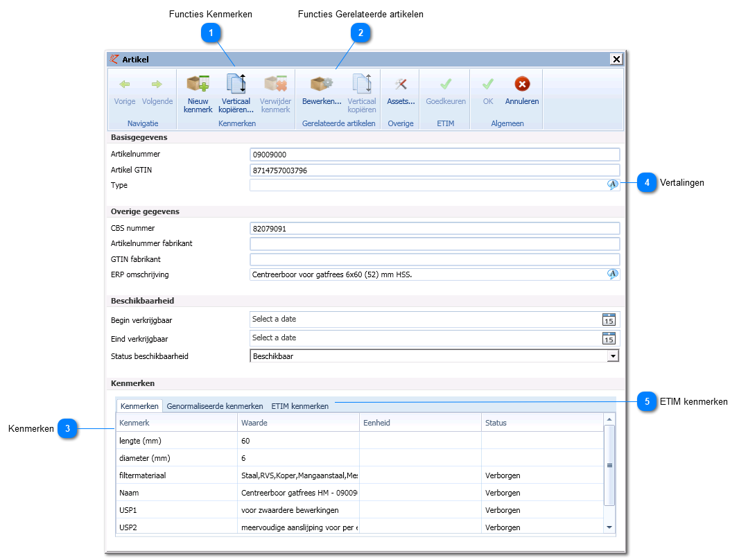739x560 pixels.
Task: Sort by the Waarde column header
Action: click(298, 423)
